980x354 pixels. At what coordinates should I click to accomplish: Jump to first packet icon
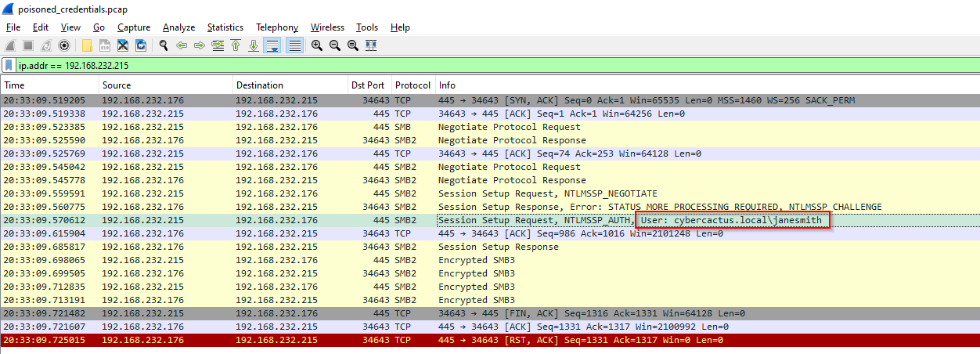point(236,45)
